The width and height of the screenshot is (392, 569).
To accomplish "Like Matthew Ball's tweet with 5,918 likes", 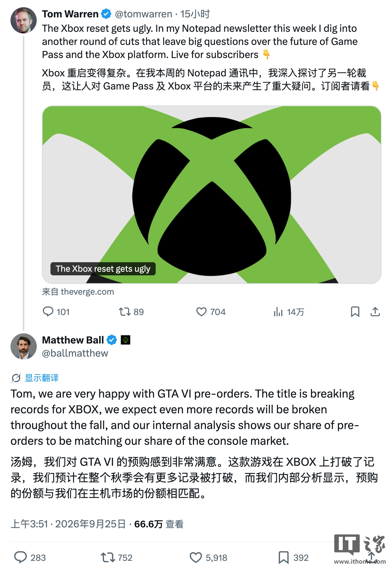I will 196,557.
